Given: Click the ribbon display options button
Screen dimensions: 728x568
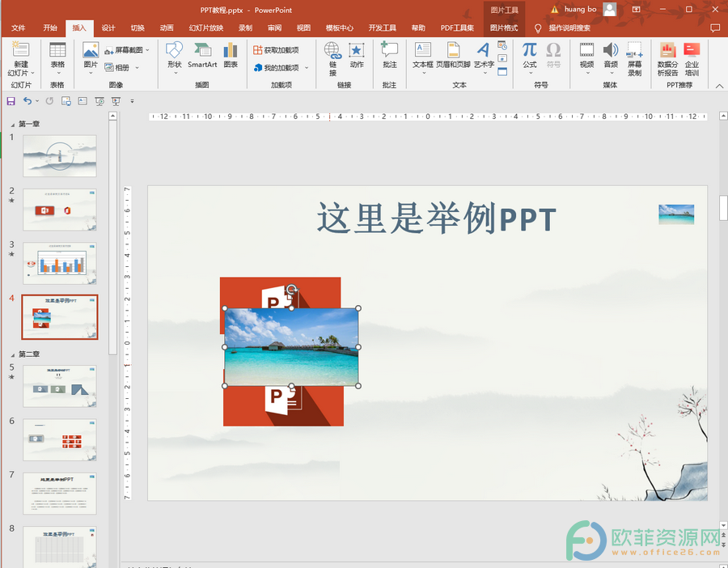Looking at the screenshot, I should point(636,9).
